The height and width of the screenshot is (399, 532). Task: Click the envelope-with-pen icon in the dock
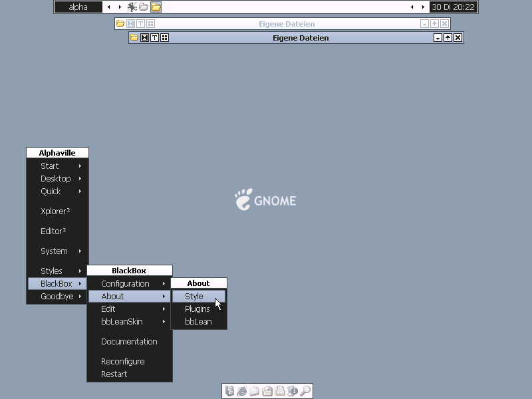pyautogui.click(x=267, y=391)
